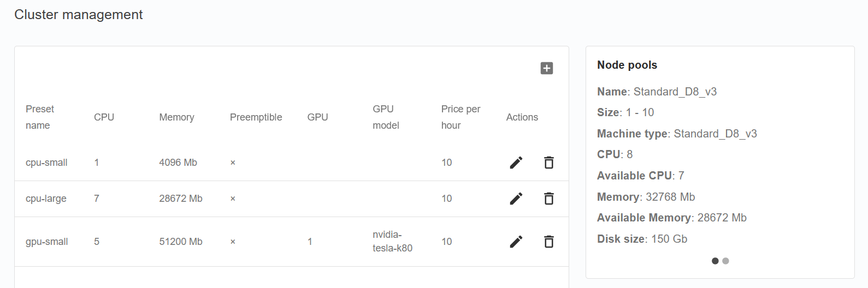Select the cpu-small row name
This screenshot has width=868, height=288.
46,163
